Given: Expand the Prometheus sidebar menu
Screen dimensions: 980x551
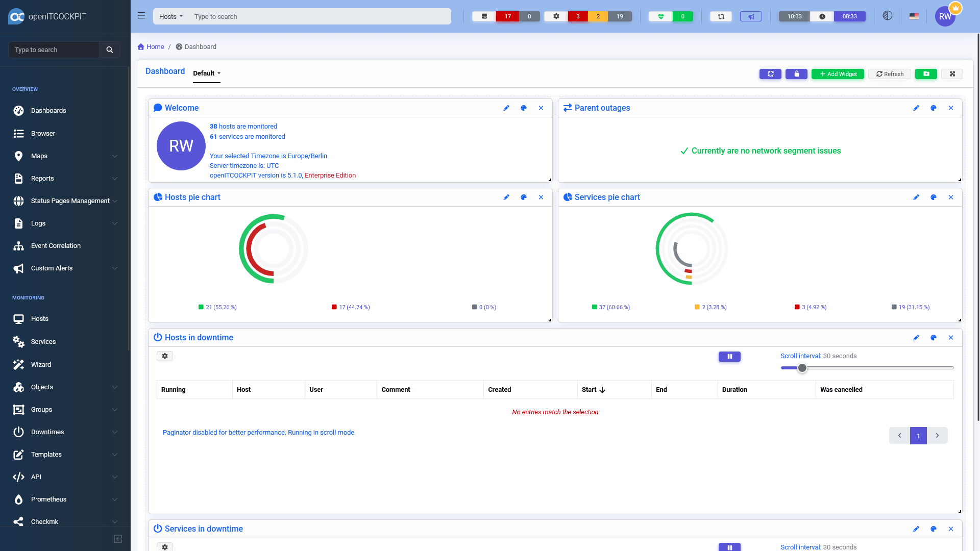Looking at the screenshot, I should (65, 499).
